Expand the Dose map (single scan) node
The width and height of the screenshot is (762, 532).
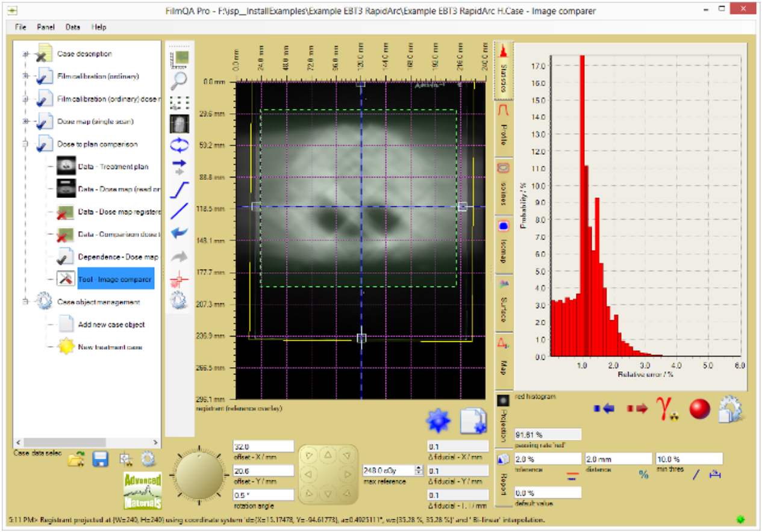(25, 122)
